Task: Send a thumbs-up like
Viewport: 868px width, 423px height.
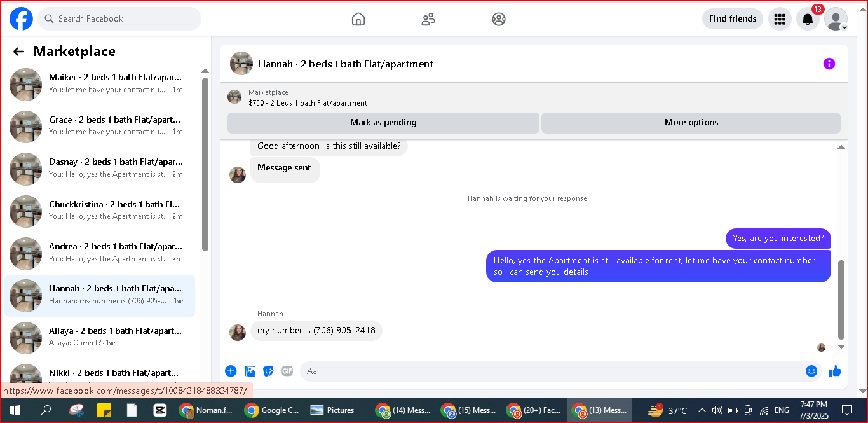Action: point(835,371)
